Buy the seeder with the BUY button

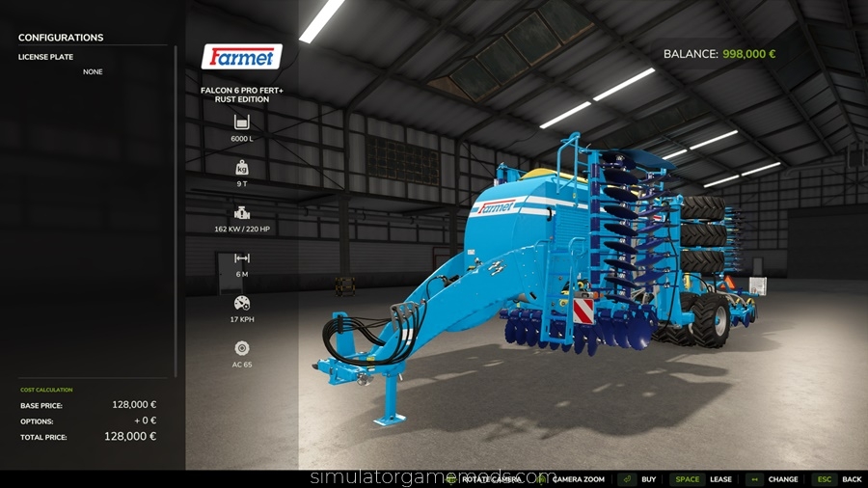coord(649,479)
